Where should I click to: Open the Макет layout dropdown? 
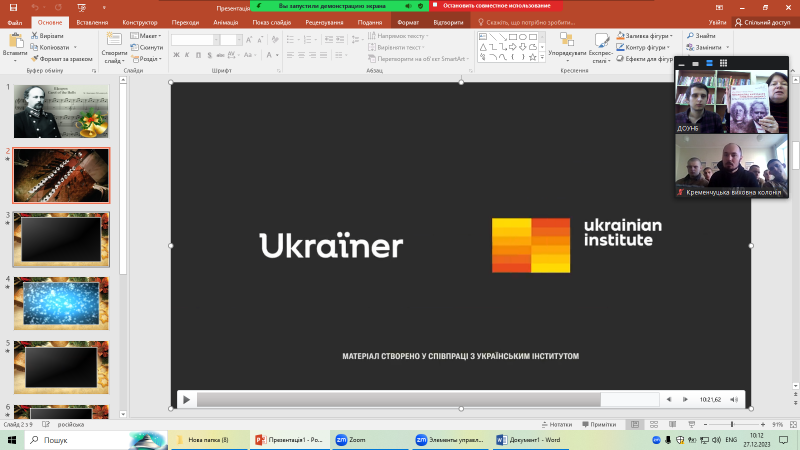(x=146, y=36)
